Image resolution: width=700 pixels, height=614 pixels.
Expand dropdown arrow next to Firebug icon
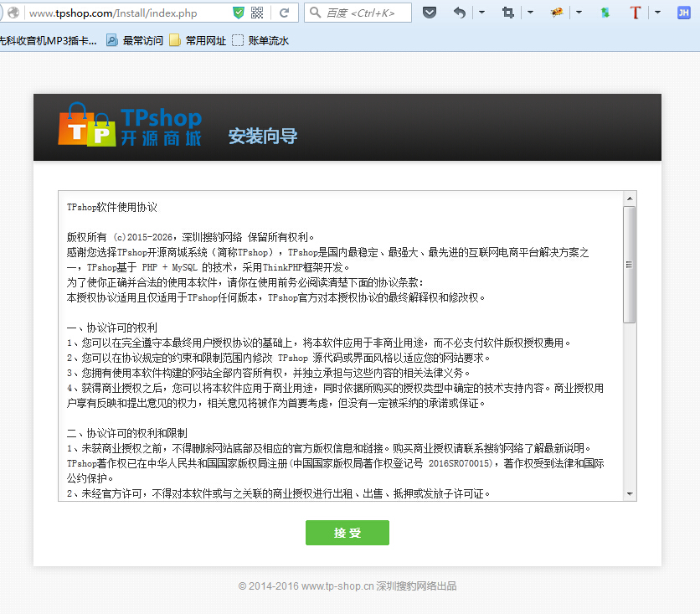click(x=579, y=13)
